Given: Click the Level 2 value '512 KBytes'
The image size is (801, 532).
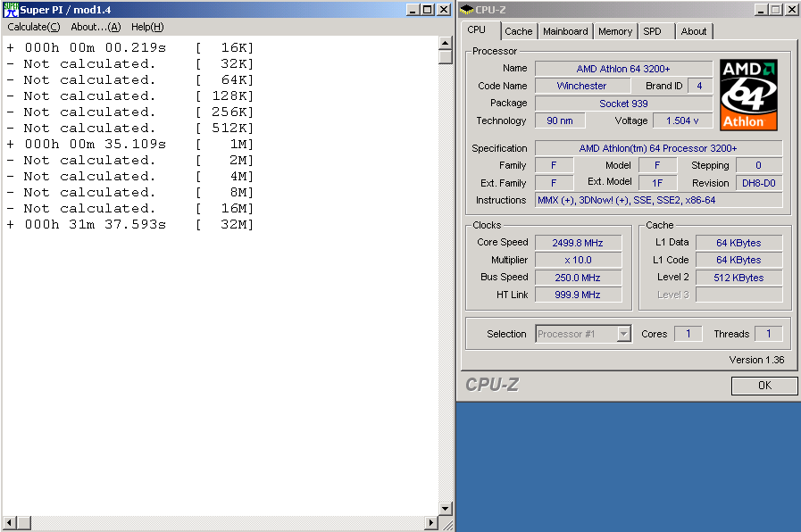Looking at the screenshot, I should coord(738,278).
